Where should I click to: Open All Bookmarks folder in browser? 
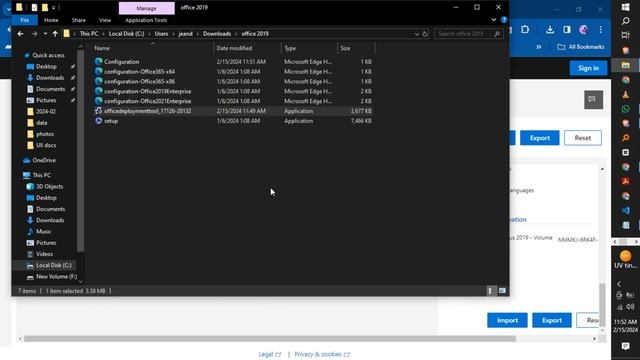pos(581,47)
